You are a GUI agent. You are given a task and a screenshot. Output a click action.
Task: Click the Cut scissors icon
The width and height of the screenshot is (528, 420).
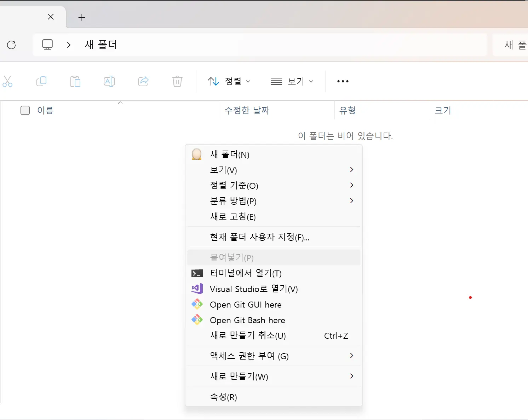pos(7,81)
